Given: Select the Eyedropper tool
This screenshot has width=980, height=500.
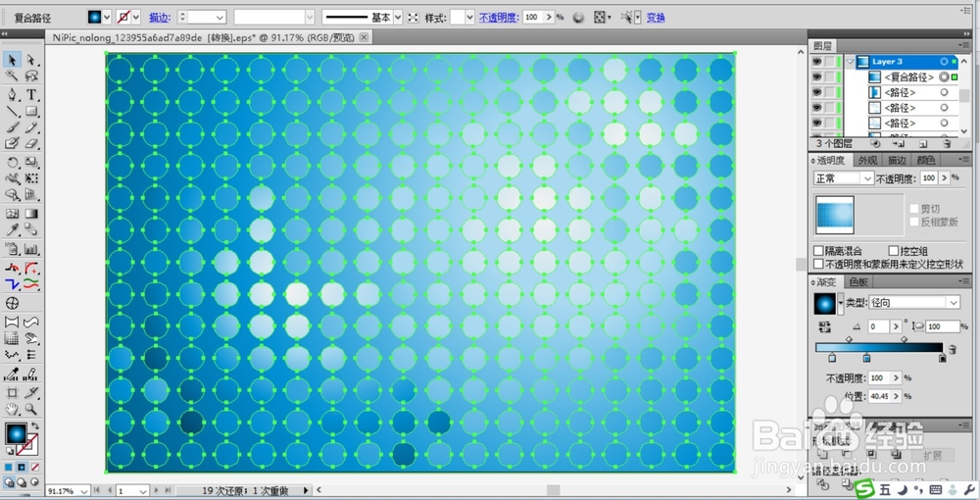Looking at the screenshot, I should pyautogui.click(x=12, y=230).
